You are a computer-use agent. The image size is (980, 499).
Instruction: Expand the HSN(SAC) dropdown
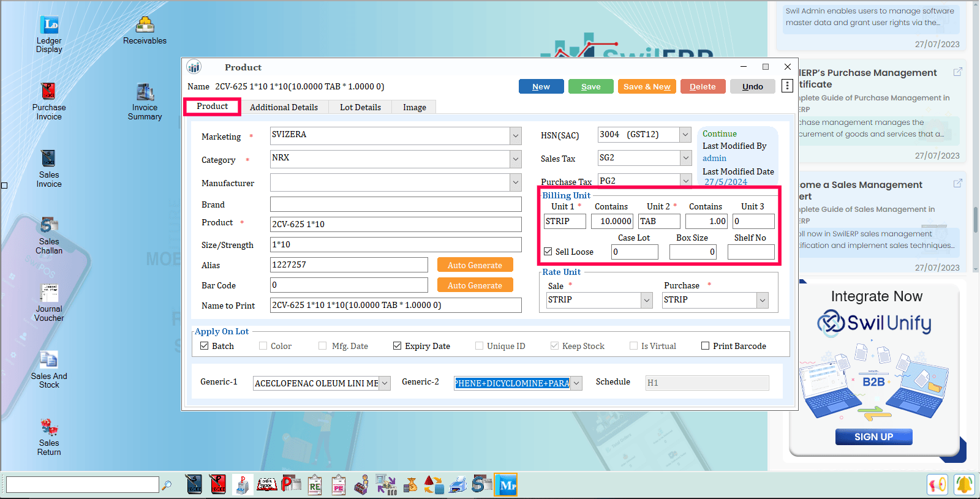685,135
